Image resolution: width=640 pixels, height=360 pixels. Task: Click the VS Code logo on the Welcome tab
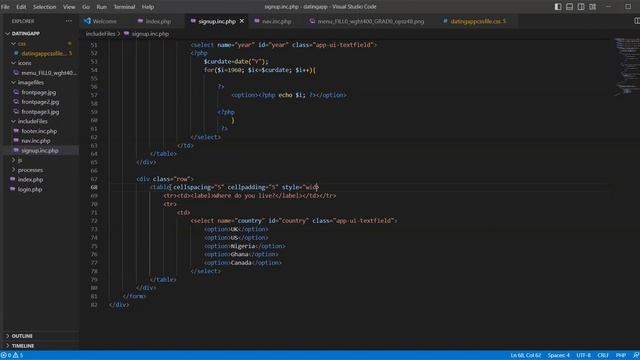(x=87, y=21)
